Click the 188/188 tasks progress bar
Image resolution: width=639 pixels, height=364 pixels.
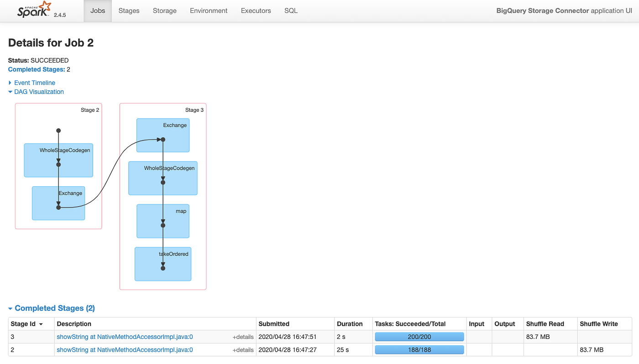point(419,349)
